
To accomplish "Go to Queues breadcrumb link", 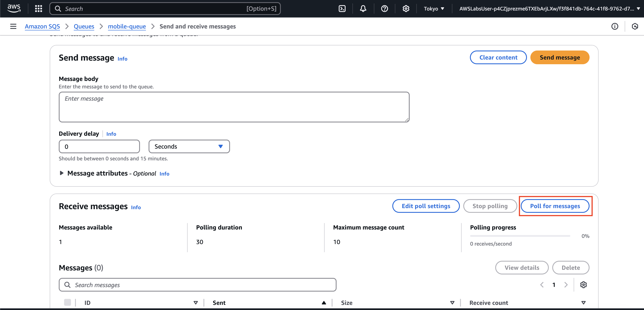I will click(84, 26).
